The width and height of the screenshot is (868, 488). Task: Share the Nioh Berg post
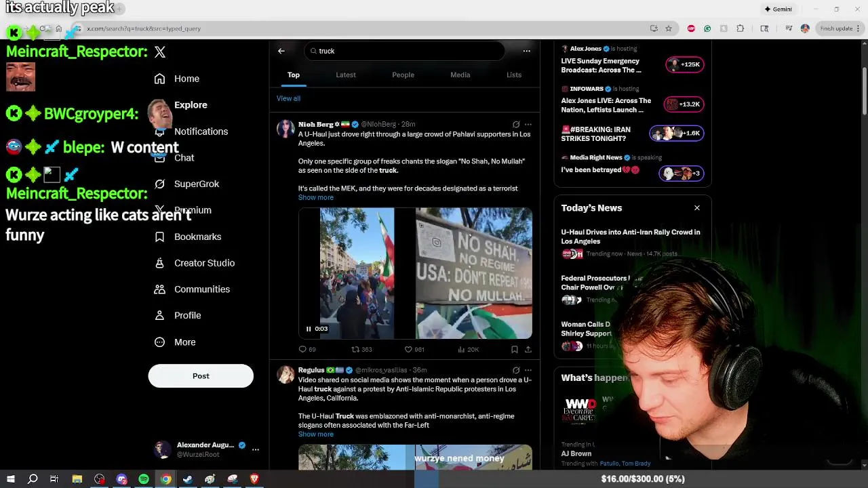click(528, 350)
